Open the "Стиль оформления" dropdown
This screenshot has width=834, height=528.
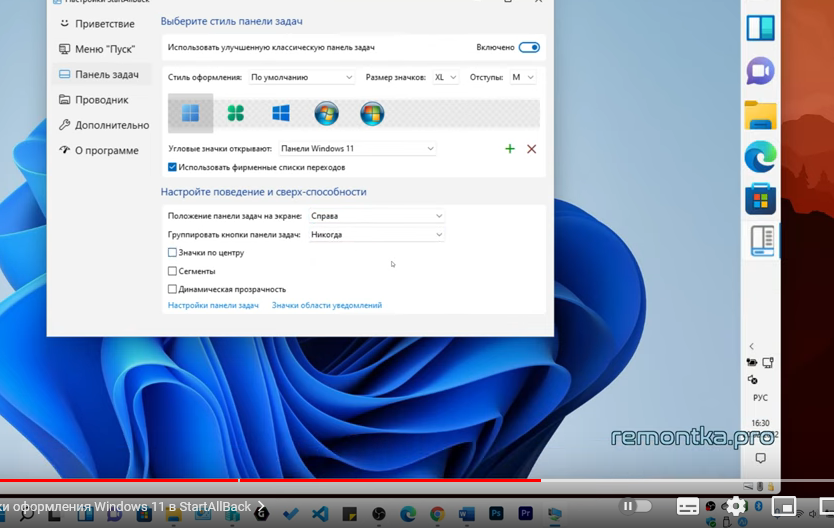tap(301, 77)
